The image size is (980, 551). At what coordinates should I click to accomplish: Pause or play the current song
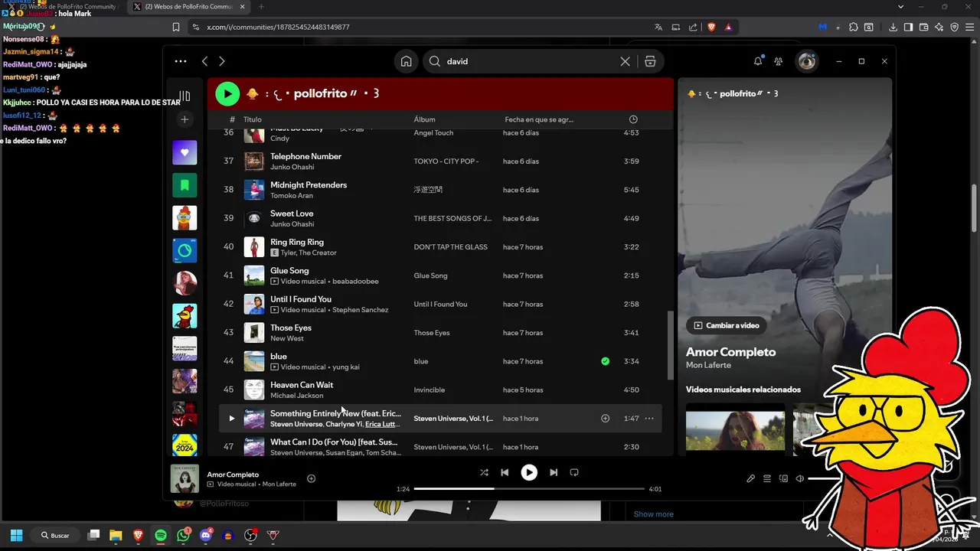click(x=529, y=472)
